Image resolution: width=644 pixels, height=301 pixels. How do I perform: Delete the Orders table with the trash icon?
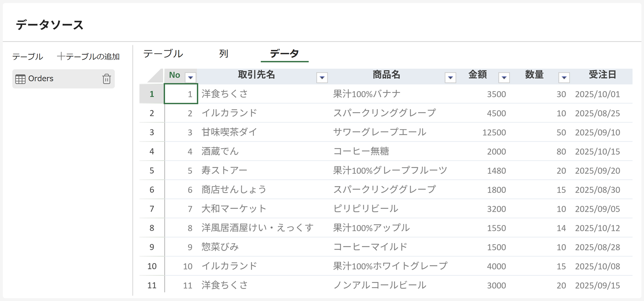[x=107, y=79]
